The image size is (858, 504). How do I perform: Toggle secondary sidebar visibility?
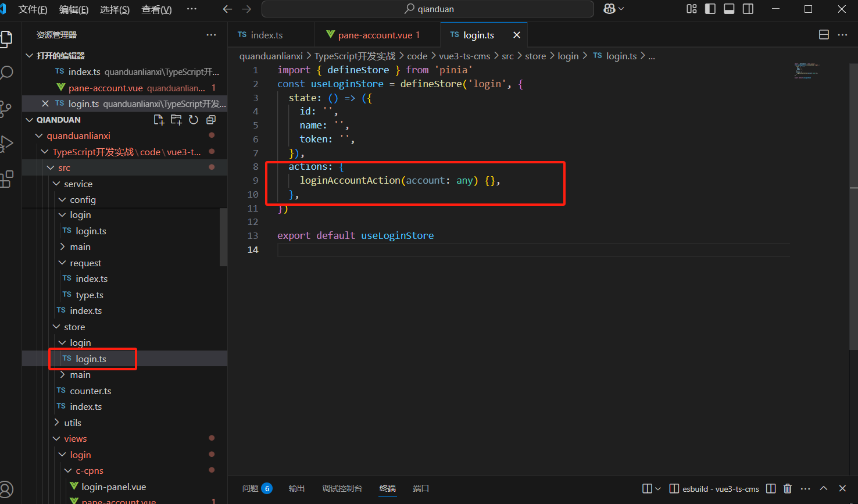pyautogui.click(x=748, y=9)
